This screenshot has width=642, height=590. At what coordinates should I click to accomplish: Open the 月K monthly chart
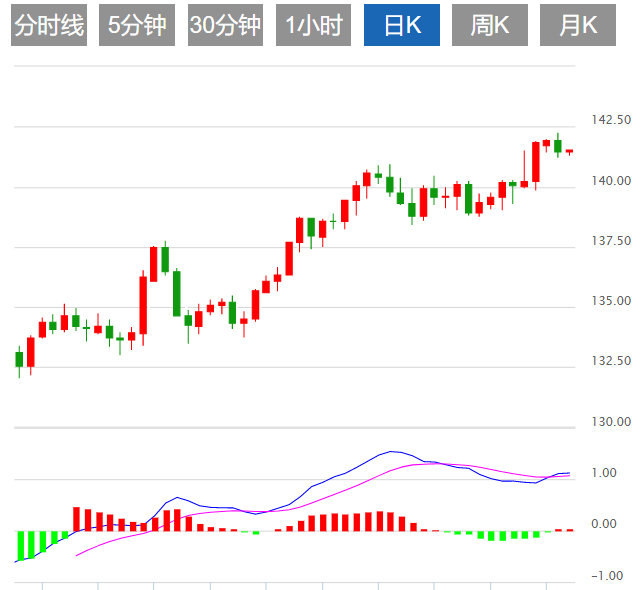578,26
